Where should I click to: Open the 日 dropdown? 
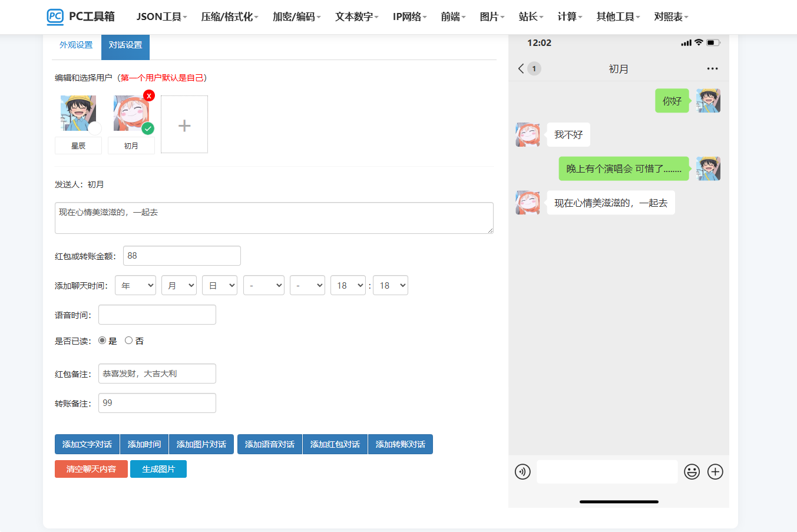click(220, 285)
